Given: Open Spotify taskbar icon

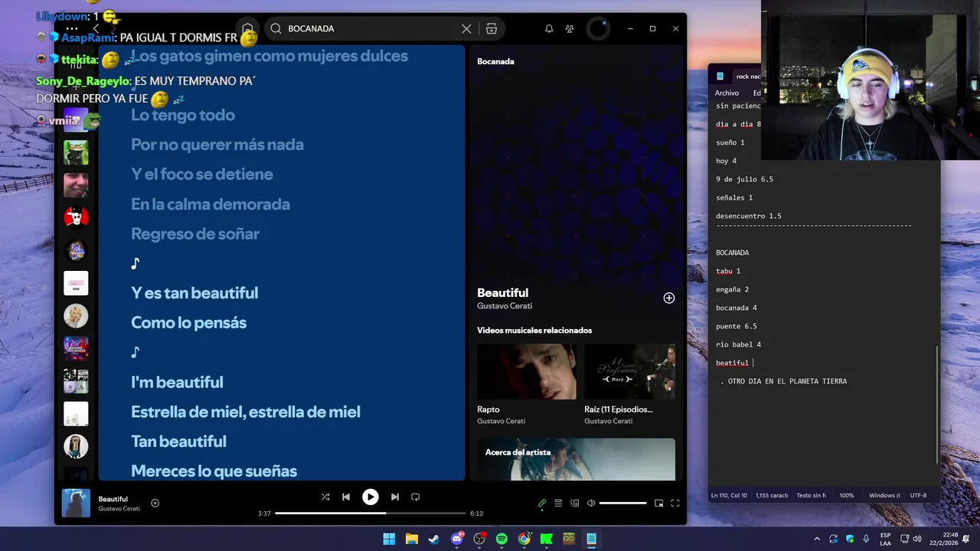Looking at the screenshot, I should tap(501, 539).
